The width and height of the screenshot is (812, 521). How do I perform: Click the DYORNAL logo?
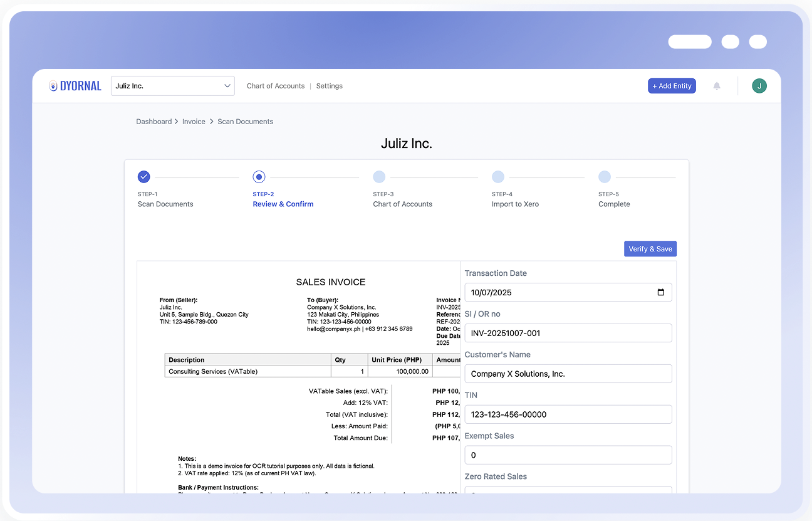tap(75, 86)
